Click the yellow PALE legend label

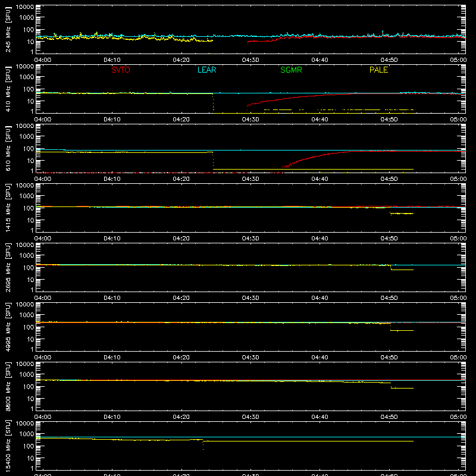pyautogui.click(x=378, y=70)
